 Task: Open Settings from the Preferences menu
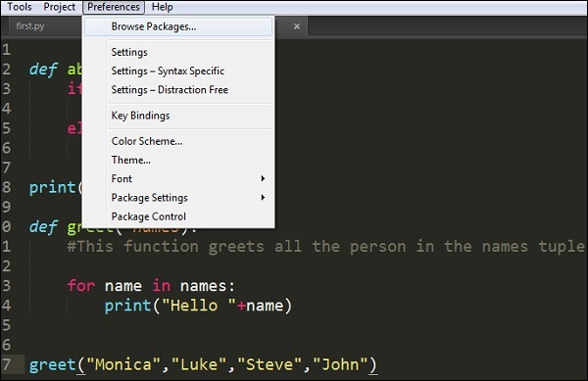178,52
